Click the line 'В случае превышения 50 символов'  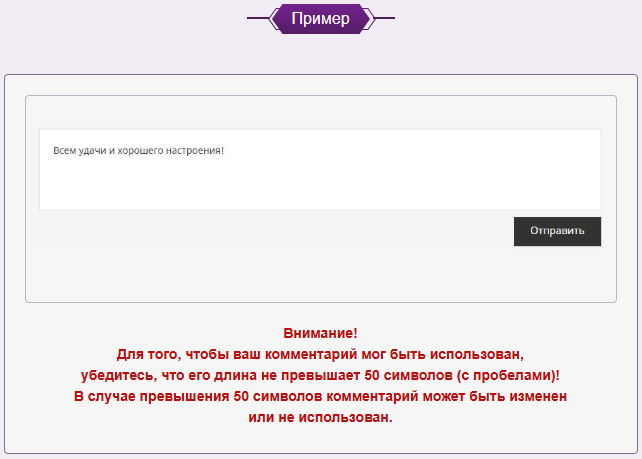click(x=320, y=396)
